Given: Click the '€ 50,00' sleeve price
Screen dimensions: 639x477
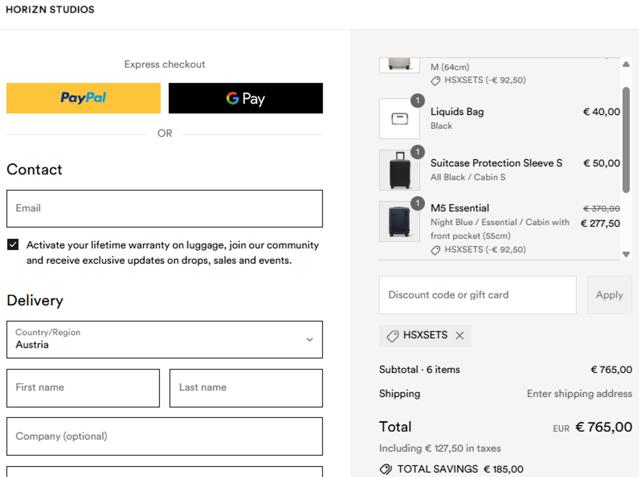Looking at the screenshot, I should point(602,163).
